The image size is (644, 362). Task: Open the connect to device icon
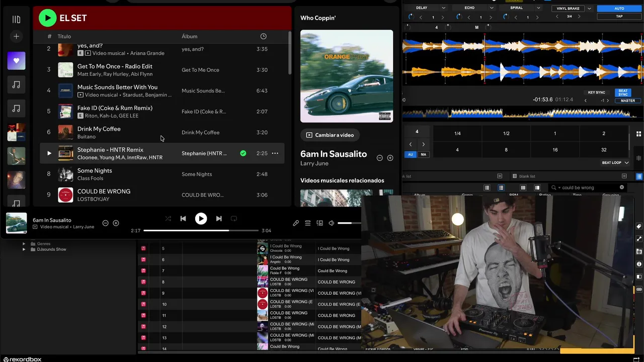click(x=319, y=223)
